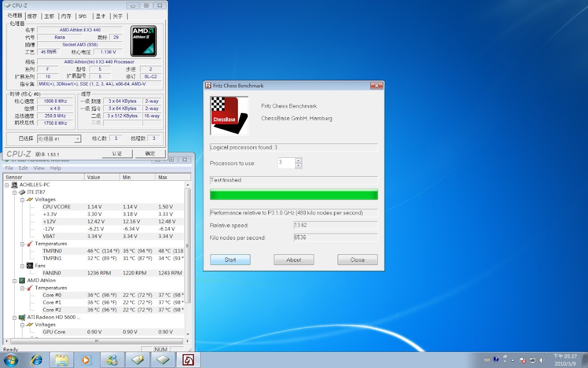Increase the Processors to use spinner

pos(299,161)
